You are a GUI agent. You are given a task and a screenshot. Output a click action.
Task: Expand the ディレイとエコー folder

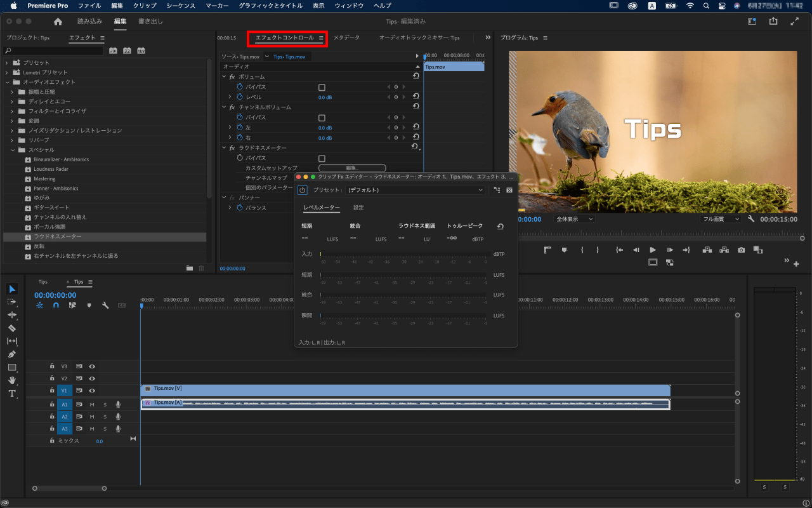tap(12, 102)
